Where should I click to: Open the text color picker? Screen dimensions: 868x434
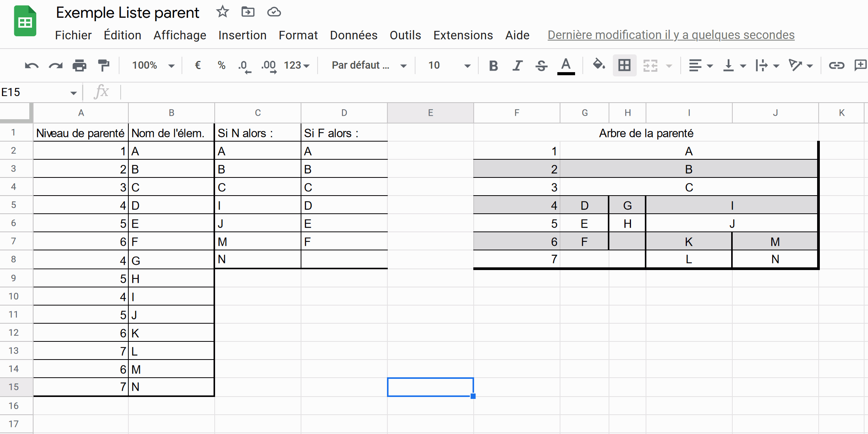pyautogui.click(x=565, y=65)
